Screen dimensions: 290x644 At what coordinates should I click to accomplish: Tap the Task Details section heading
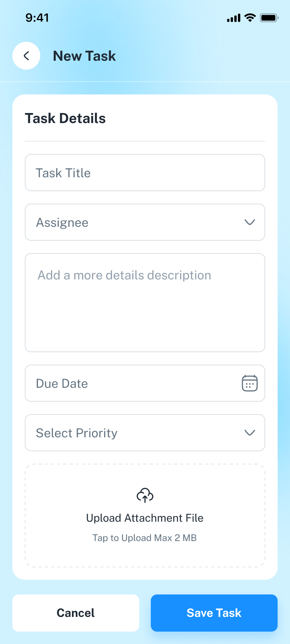point(65,118)
